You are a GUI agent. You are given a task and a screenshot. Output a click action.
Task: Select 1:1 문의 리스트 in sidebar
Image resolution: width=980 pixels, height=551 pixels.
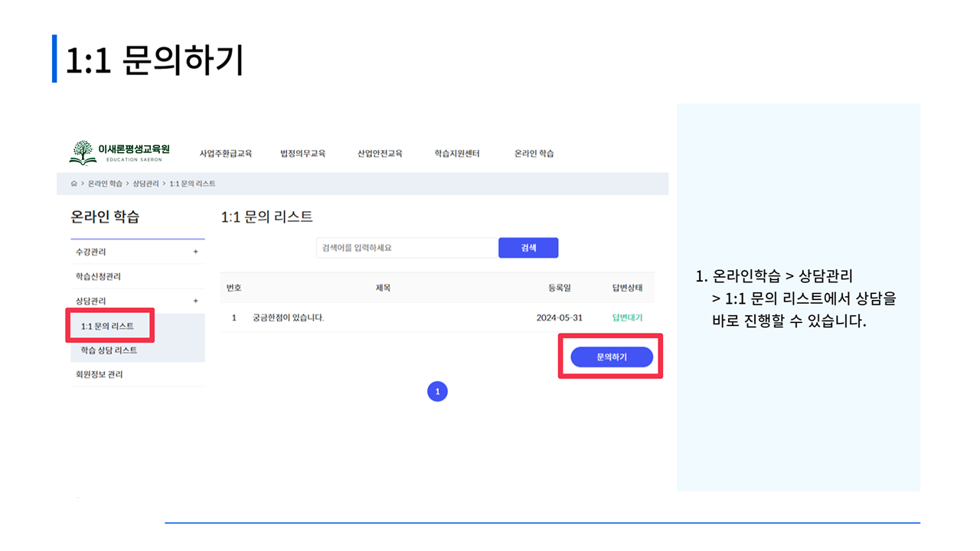(107, 326)
